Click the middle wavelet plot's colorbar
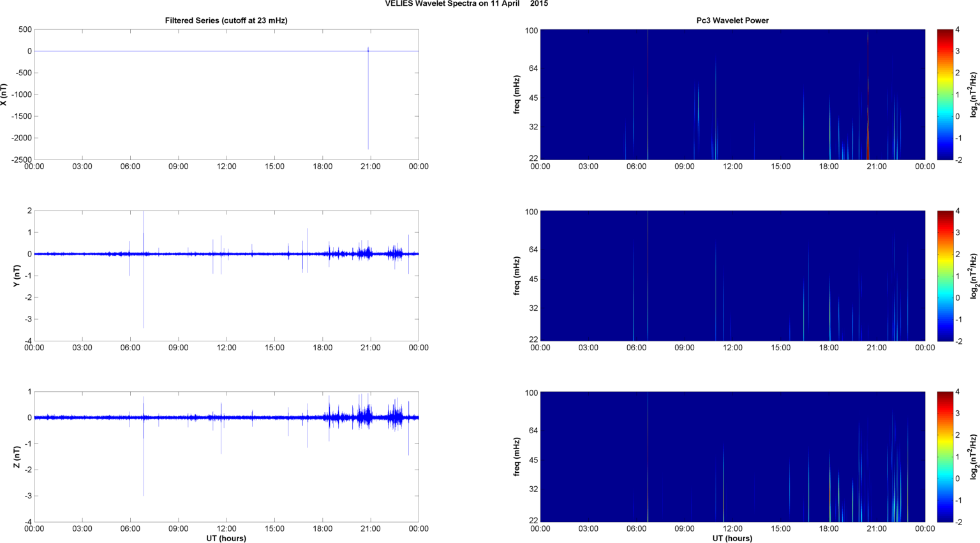This screenshot has height=543, width=980. [945, 276]
